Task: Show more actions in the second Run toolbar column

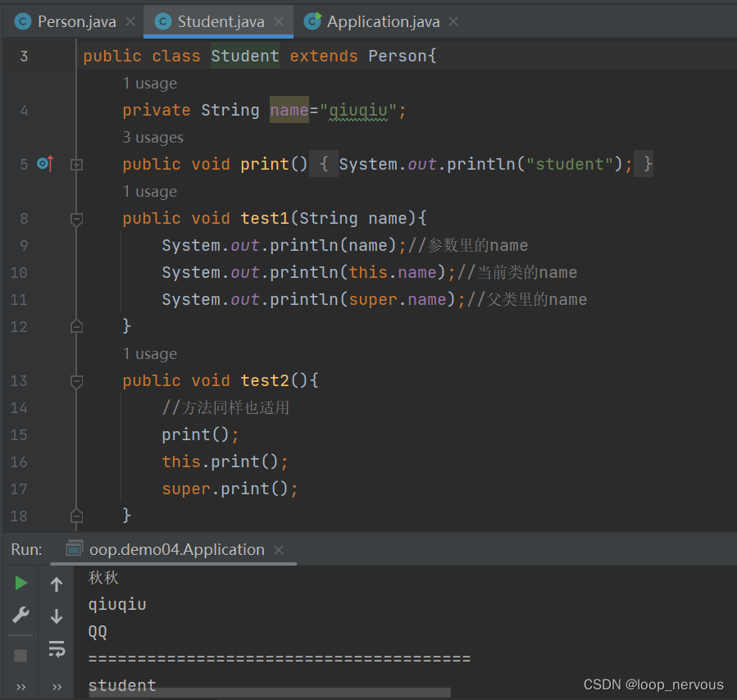Action: pos(57,687)
